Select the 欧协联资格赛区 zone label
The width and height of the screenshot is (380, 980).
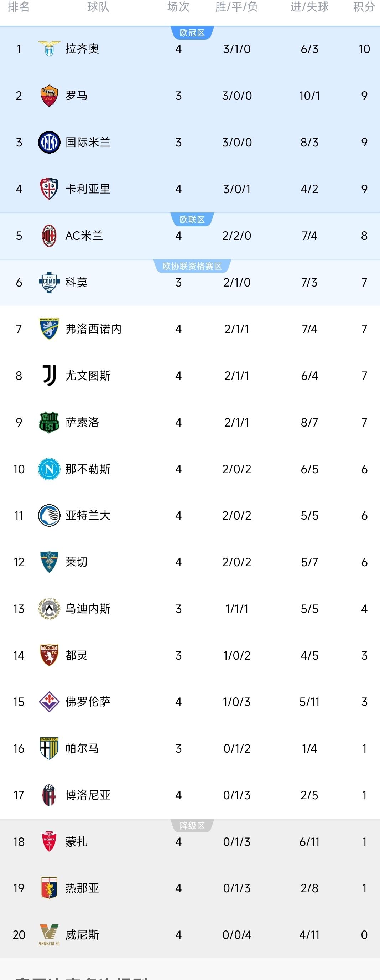192,266
